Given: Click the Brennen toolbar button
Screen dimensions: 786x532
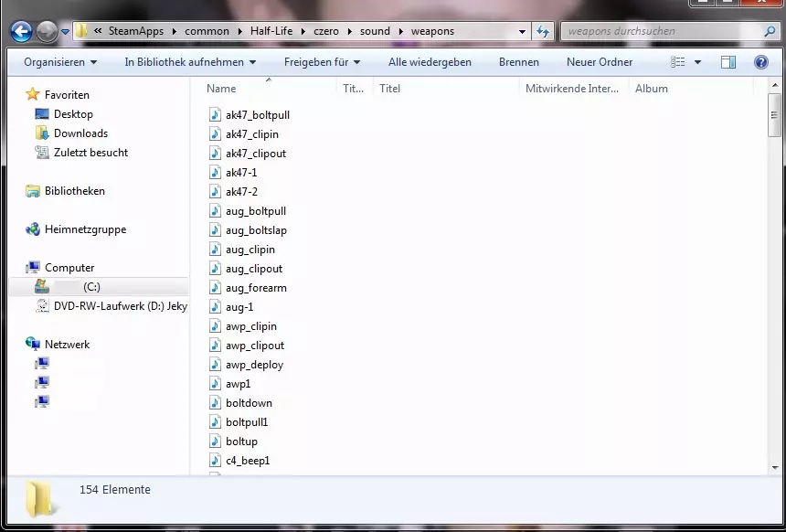Looking at the screenshot, I should tap(519, 62).
